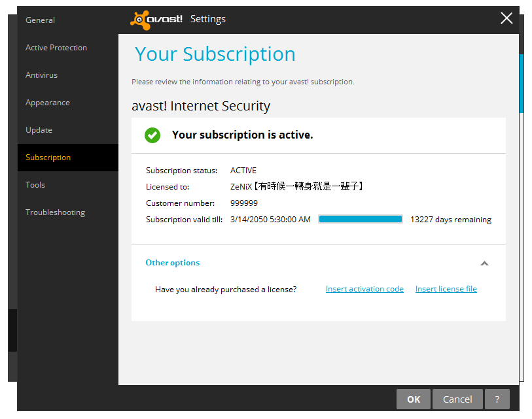Open Appearance settings

pyautogui.click(x=48, y=102)
